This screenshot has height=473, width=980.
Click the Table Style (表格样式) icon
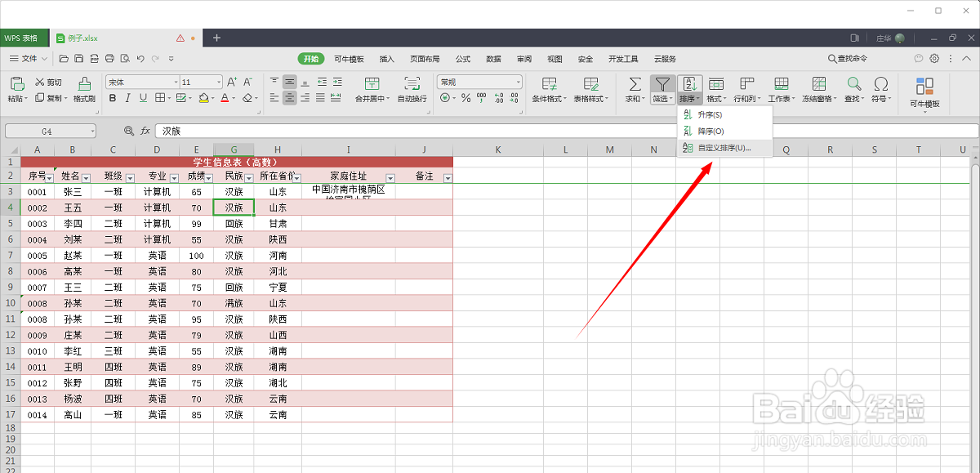590,83
